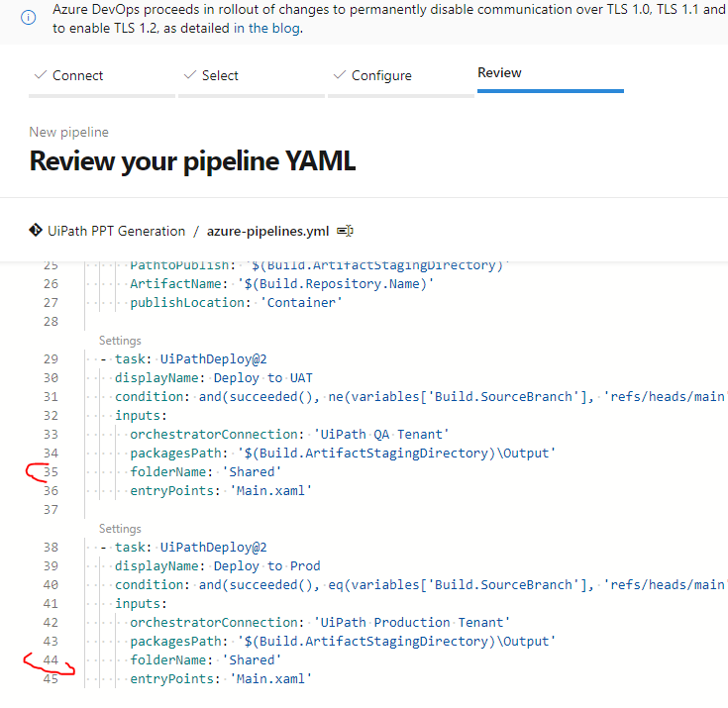Open Settings above the Deploy to UAT task

tap(120, 341)
